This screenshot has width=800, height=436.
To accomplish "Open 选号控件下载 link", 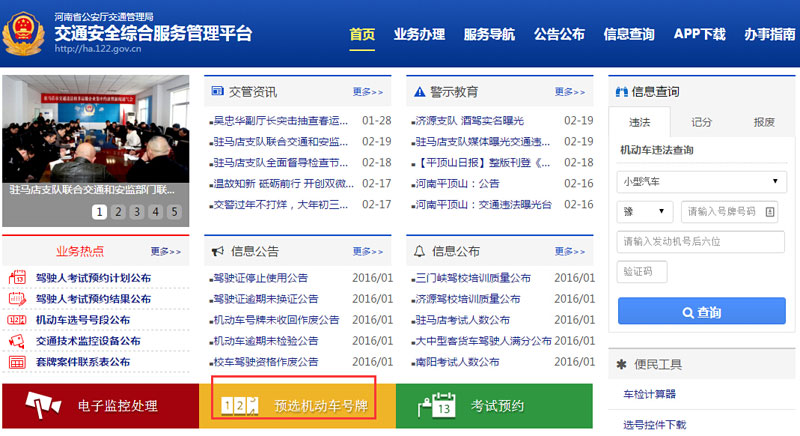I will tap(655, 424).
